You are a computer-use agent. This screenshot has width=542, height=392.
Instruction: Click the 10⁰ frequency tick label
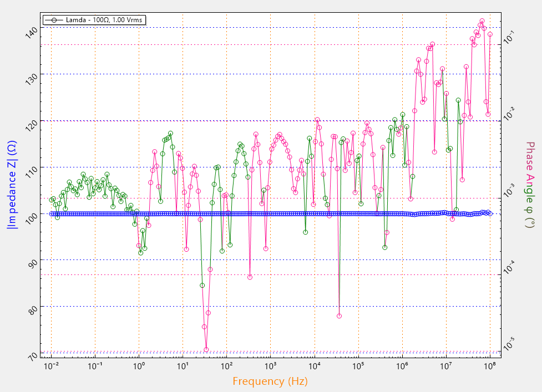[x=139, y=366]
